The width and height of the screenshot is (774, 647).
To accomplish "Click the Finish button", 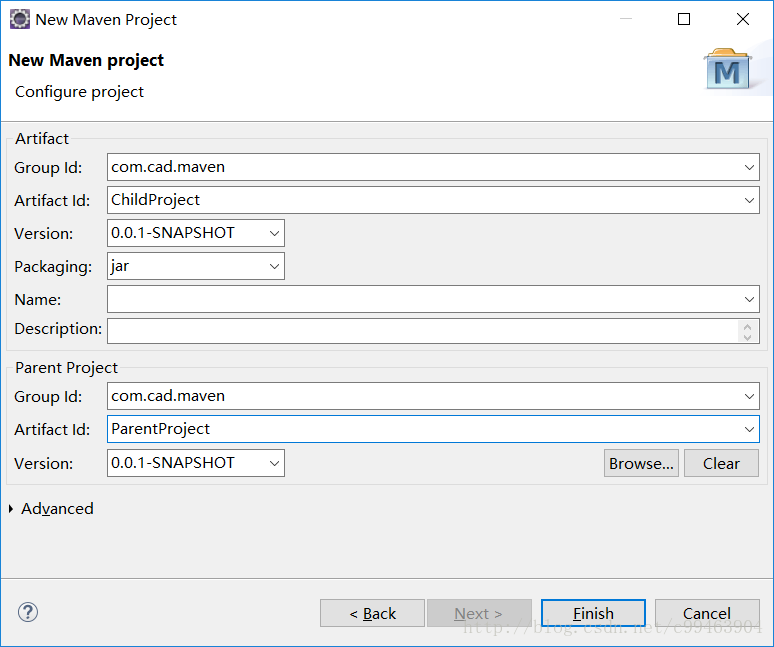I will pyautogui.click(x=593, y=613).
